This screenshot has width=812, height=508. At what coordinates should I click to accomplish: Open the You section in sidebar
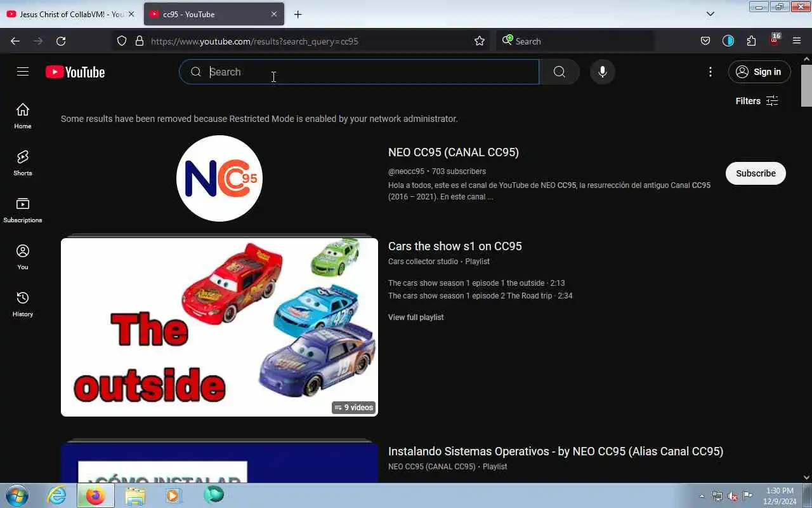23,257
